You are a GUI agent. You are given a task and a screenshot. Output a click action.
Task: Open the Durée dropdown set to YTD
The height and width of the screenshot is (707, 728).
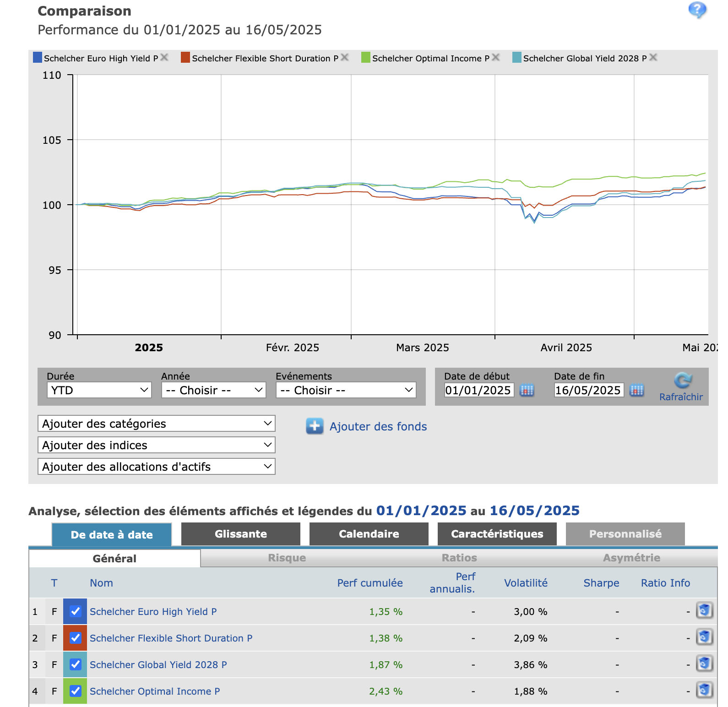pyautogui.click(x=99, y=390)
